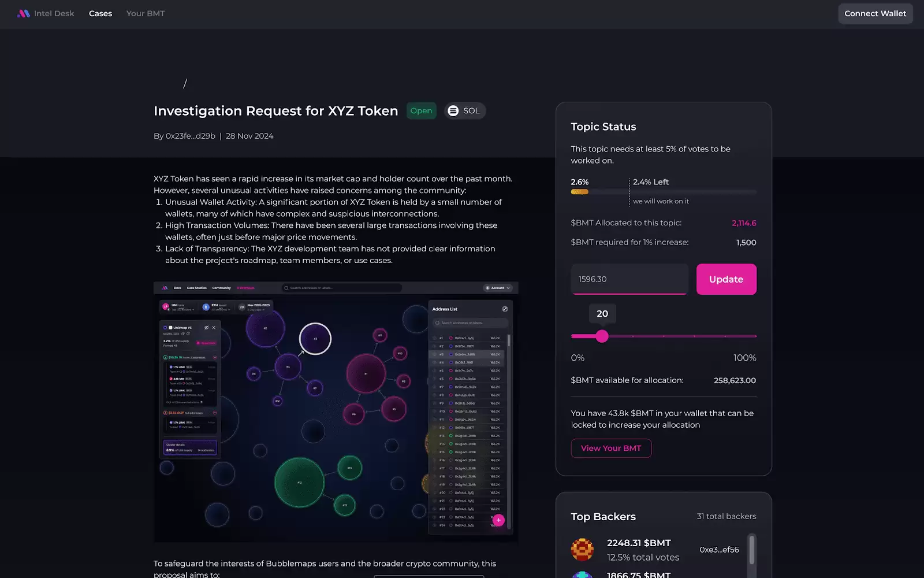Click the Top Backers list scrollbar
924x578 pixels.
(x=751, y=549)
